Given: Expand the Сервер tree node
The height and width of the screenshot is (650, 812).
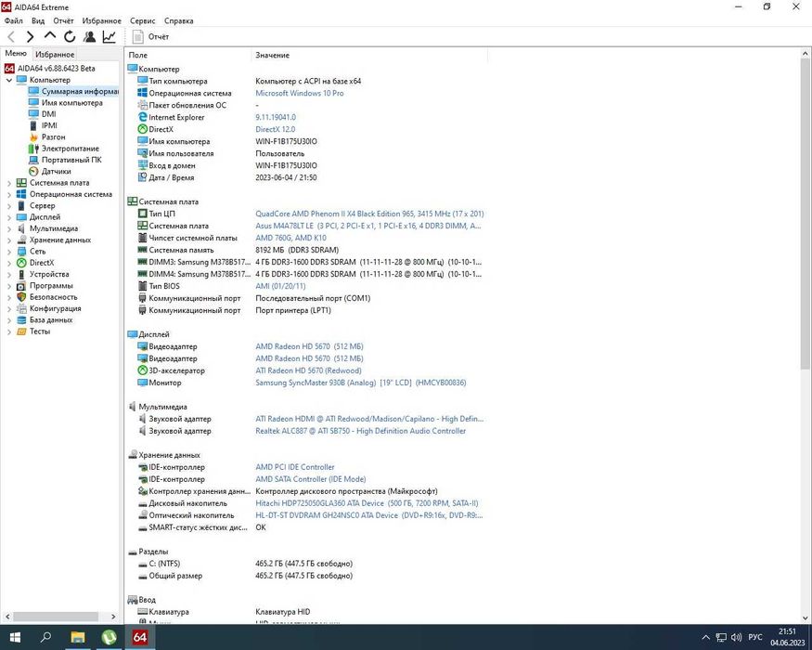Looking at the screenshot, I should (8, 206).
